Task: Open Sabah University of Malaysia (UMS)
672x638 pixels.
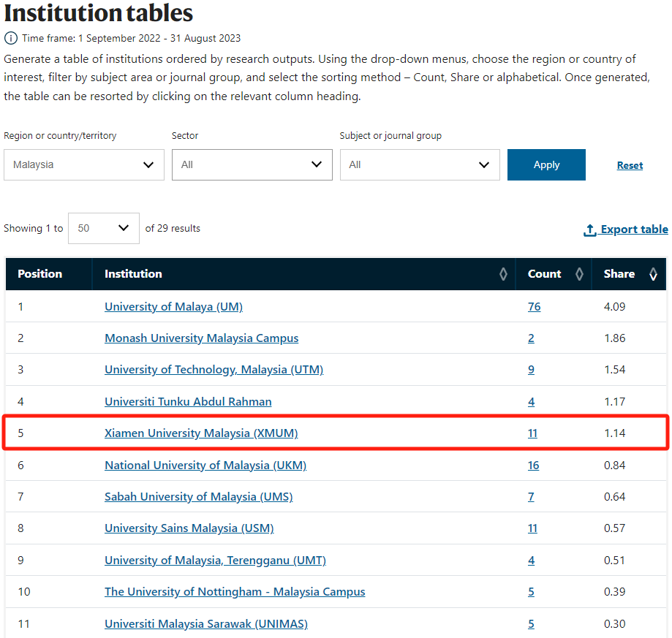Action: point(198,497)
